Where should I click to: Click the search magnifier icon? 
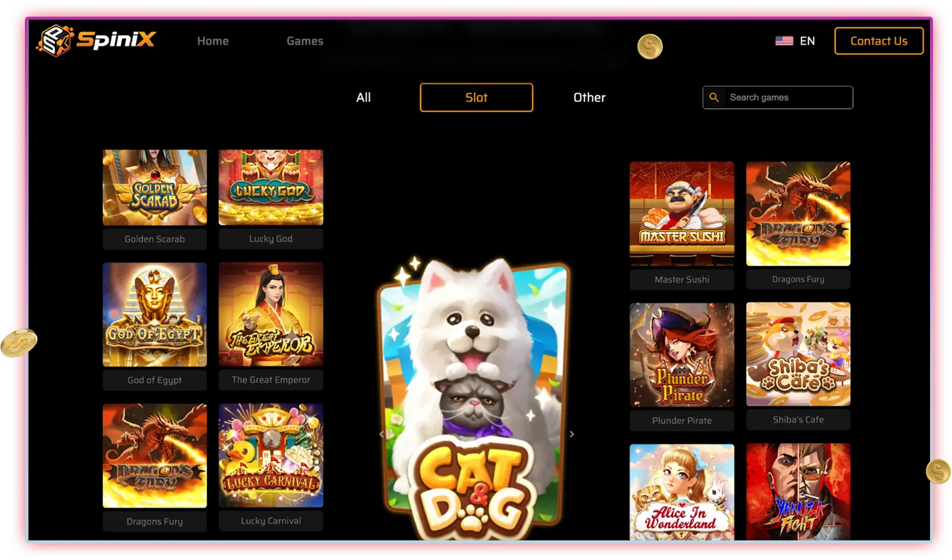[714, 97]
